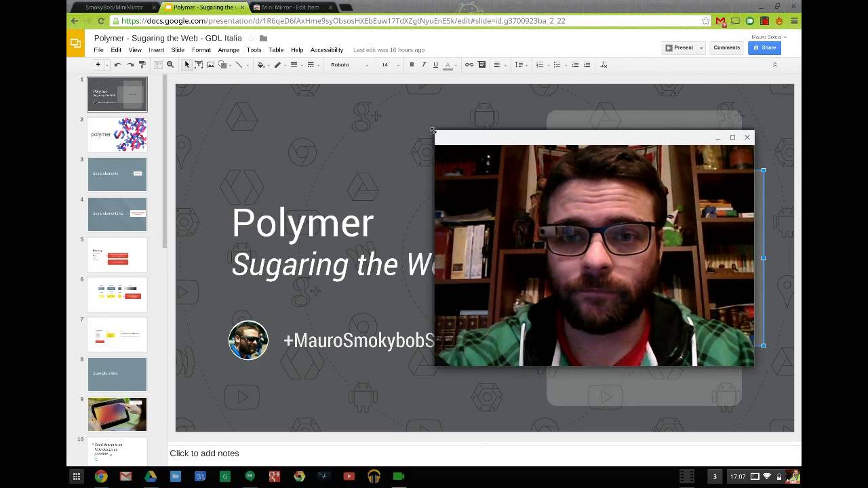Bookmark the page with star icon
The height and width of the screenshot is (488, 868).
706,21
